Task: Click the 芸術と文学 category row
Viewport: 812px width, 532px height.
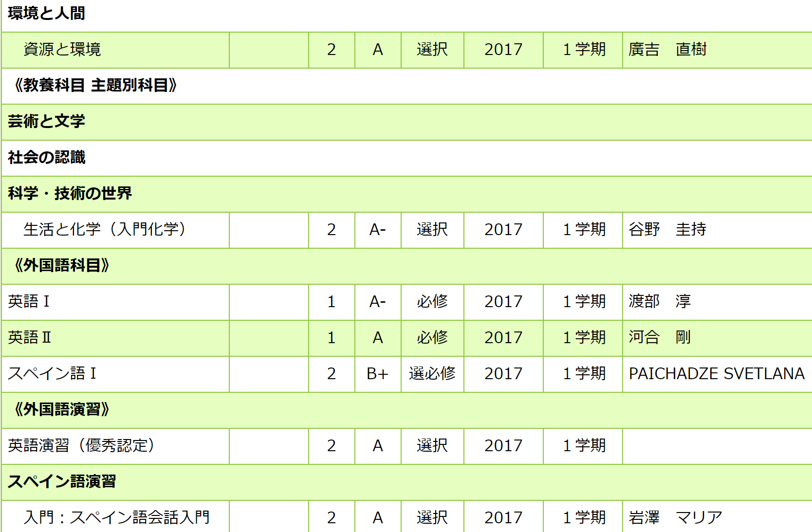Action: coord(406,122)
